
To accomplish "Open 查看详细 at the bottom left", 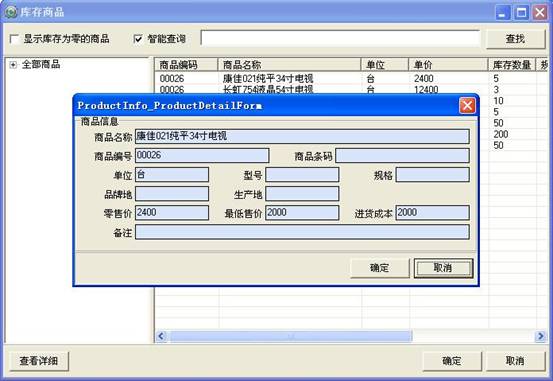I will [39, 361].
